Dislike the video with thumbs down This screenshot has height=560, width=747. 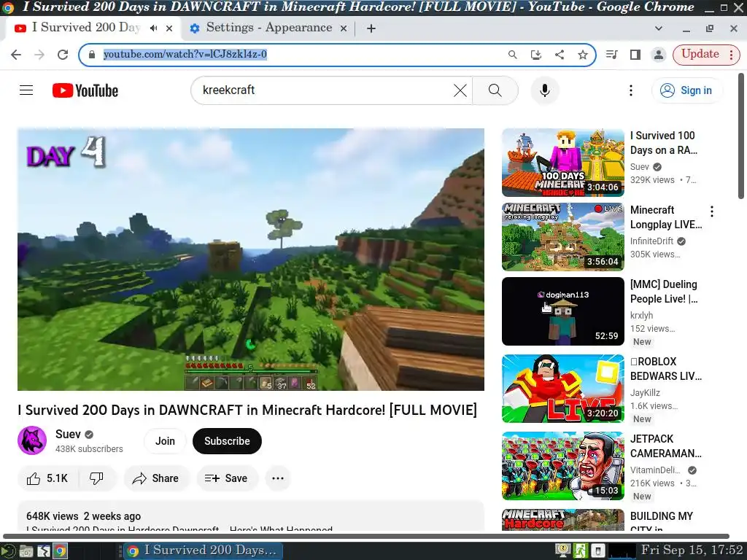click(x=97, y=478)
